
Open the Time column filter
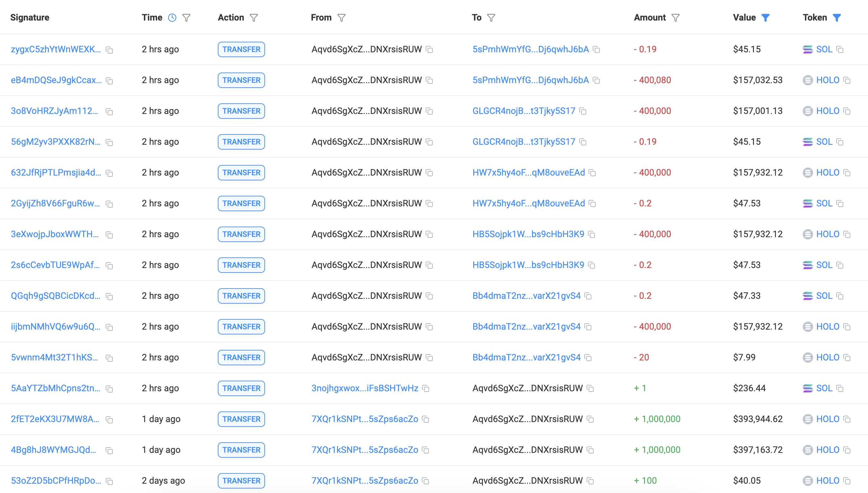pyautogui.click(x=186, y=18)
